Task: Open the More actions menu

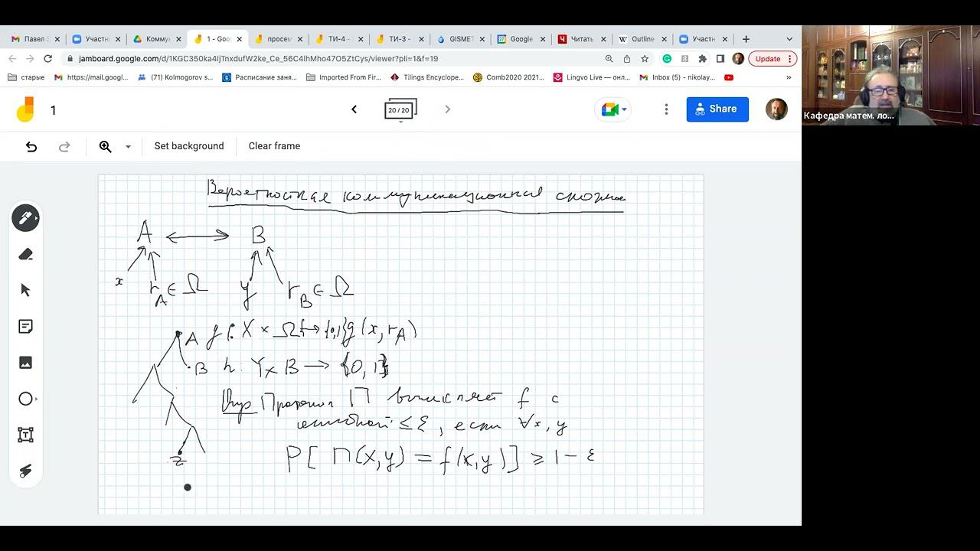Action: [666, 109]
